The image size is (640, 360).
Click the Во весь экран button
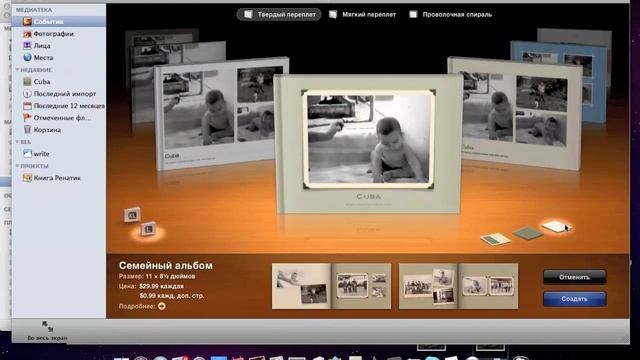pyautogui.click(x=47, y=331)
